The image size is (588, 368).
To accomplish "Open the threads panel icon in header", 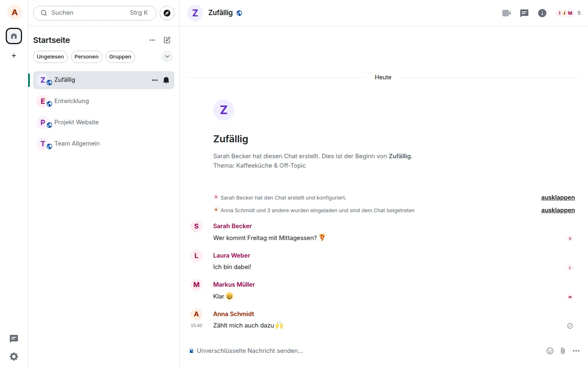I will [524, 13].
